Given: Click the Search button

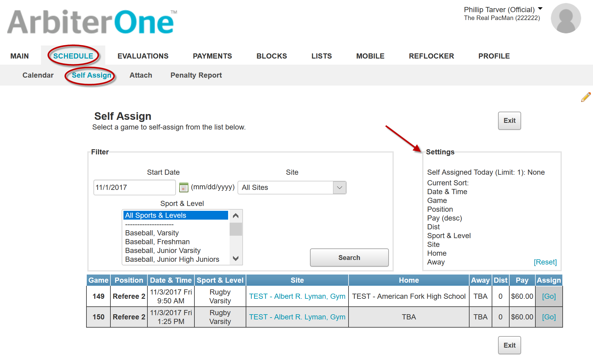Looking at the screenshot, I should pos(349,258).
